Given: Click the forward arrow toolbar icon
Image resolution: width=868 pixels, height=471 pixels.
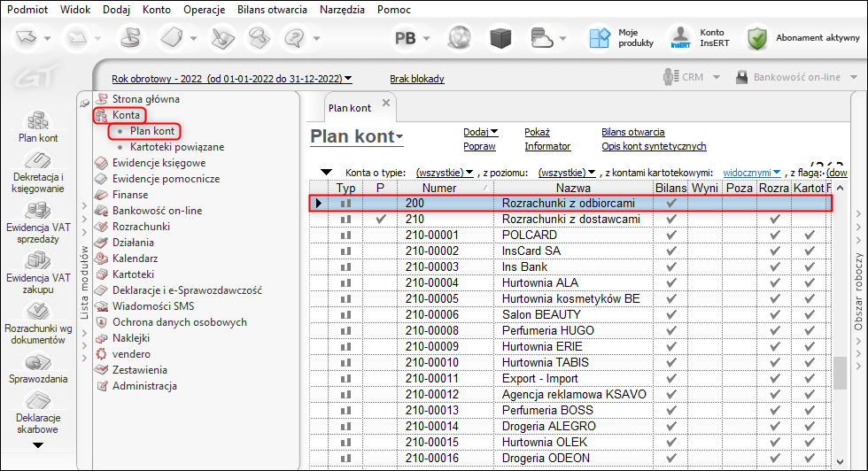Looking at the screenshot, I should 77,38.
